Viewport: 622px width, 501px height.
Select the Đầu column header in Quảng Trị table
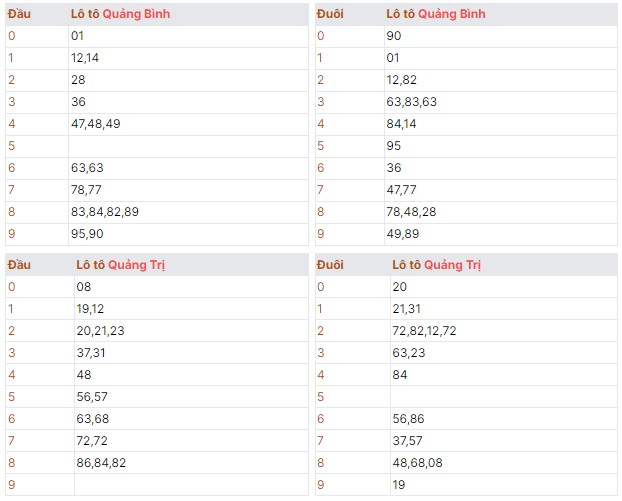click(x=20, y=265)
